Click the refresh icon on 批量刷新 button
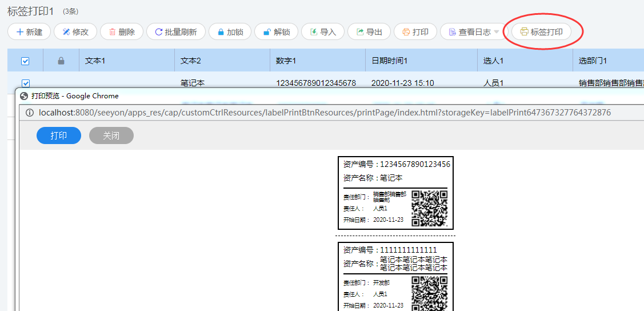This screenshot has width=644, height=311. click(x=159, y=31)
